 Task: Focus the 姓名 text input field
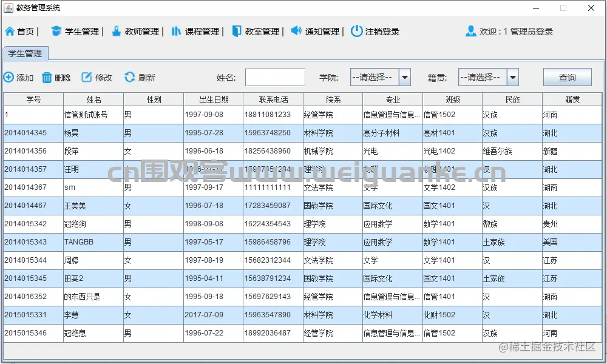(x=275, y=78)
